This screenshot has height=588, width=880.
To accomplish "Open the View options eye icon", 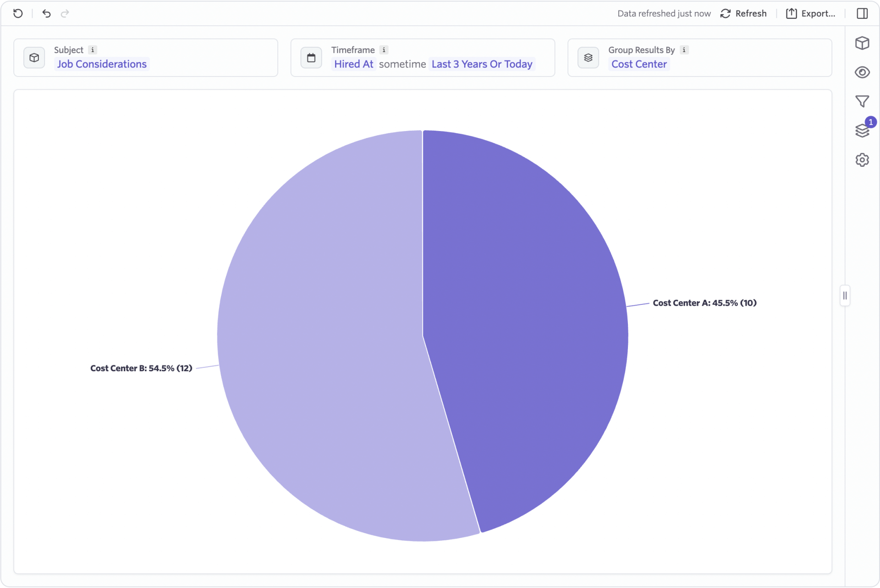I will 863,72.
